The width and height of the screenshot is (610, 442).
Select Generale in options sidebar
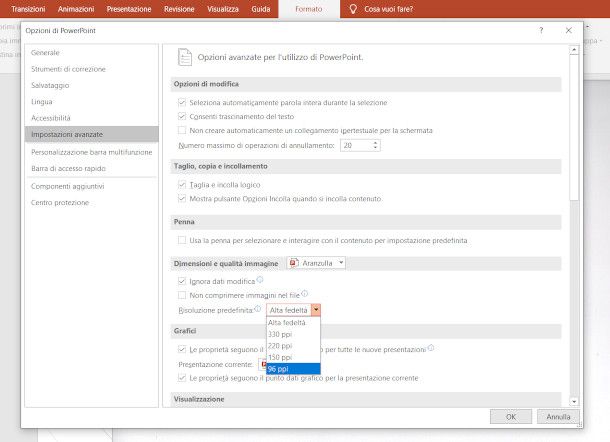tap(92, 53)
